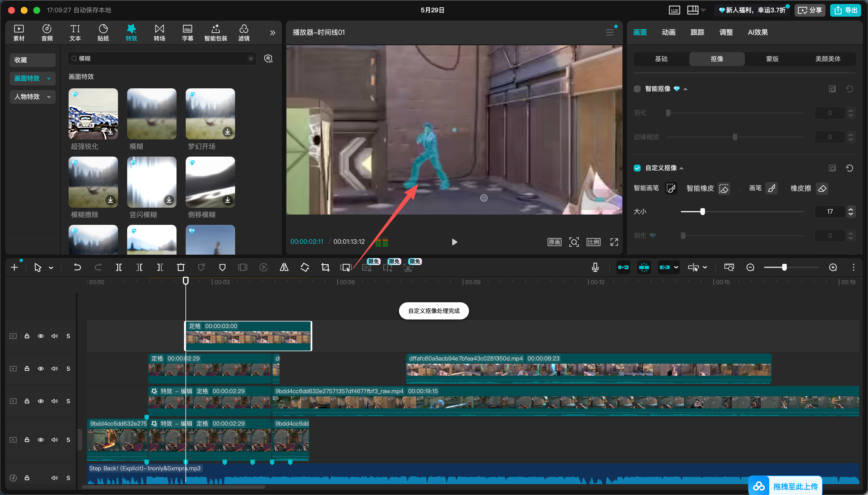Open timeline cover settings icon
Viewport: 868px width, 495px height.
729,268
